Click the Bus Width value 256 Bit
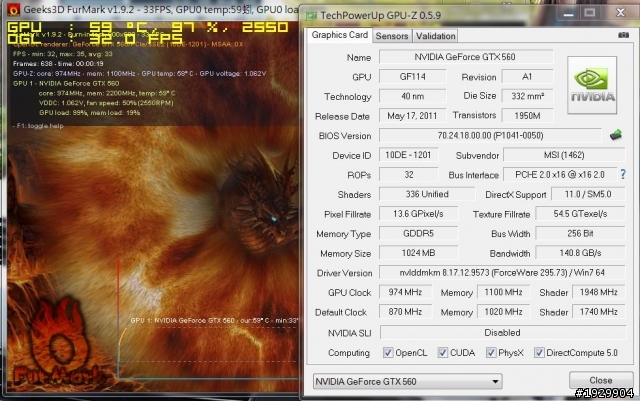The width and height of the screenshot is (640, 401). click(x=580, y=233)
